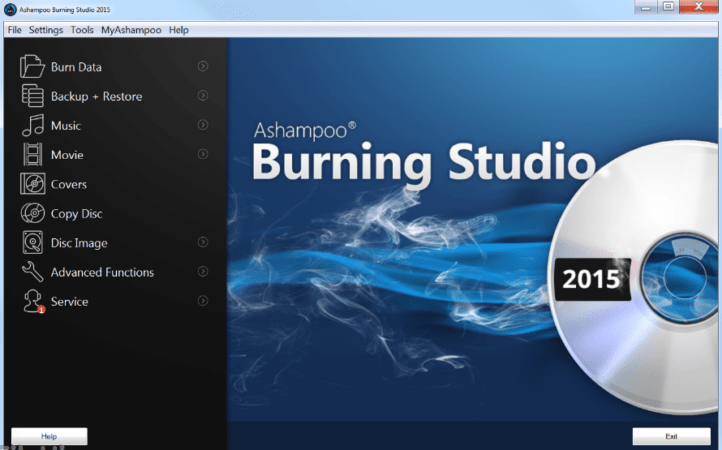This screenshot has height=450, width=722.
Task: Click the Copy Disc icon
Action: coord(33,213)
